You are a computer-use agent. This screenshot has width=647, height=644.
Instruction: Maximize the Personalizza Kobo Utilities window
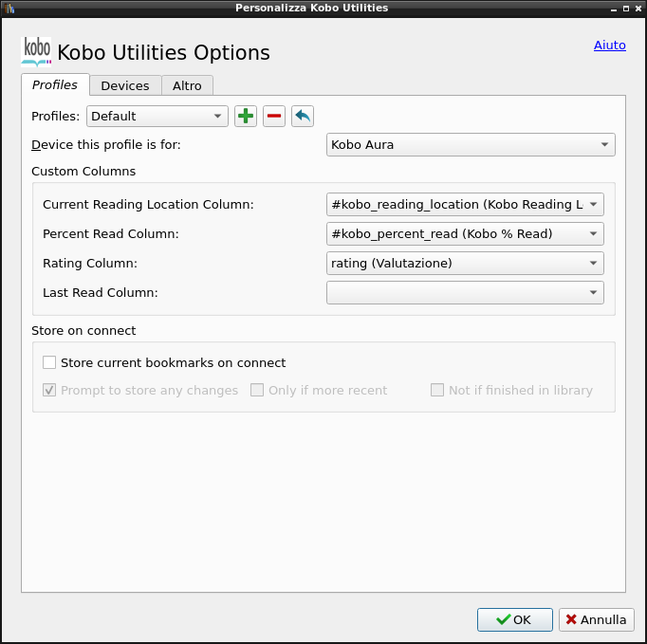pos(626,9)
